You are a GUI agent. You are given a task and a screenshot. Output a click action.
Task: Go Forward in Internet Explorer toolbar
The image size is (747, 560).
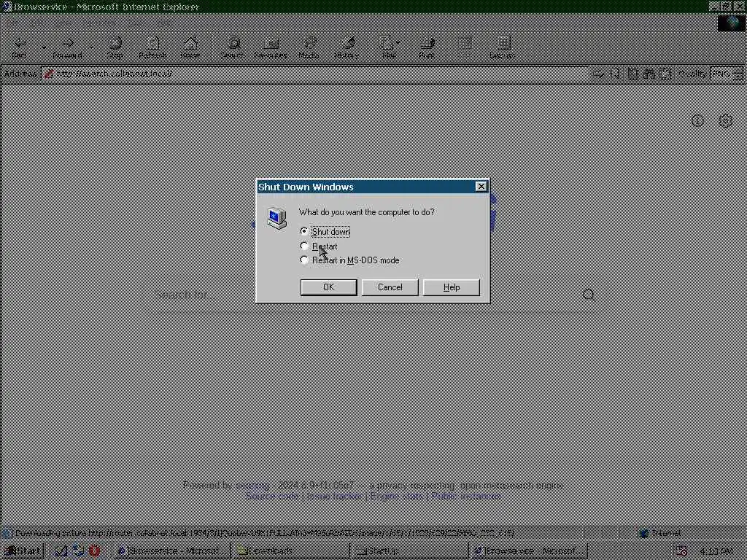(x=68, y=47)
